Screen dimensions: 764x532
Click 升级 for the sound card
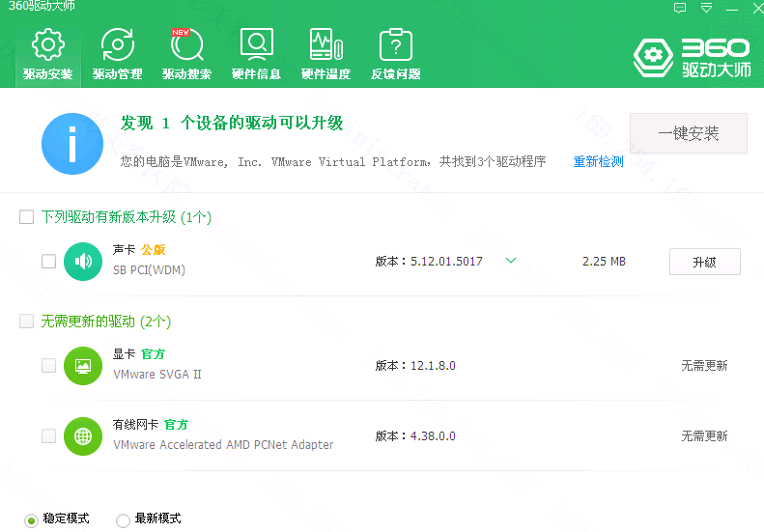(x=704, y=262)
